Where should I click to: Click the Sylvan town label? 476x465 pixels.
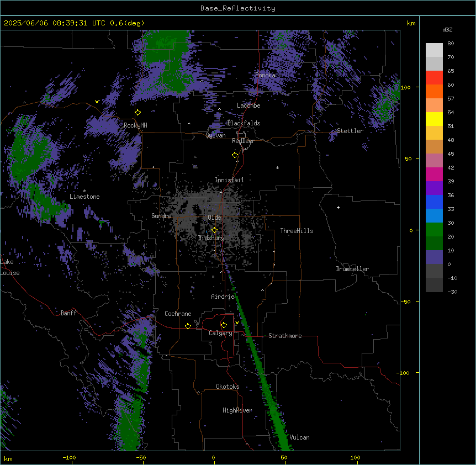pos(215,135)
